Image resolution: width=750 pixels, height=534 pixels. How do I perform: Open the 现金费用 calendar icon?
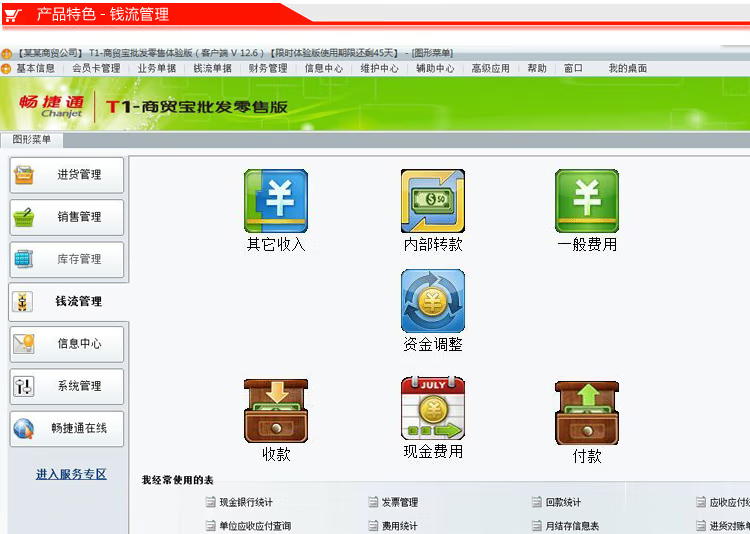click(x=433, y=408)
